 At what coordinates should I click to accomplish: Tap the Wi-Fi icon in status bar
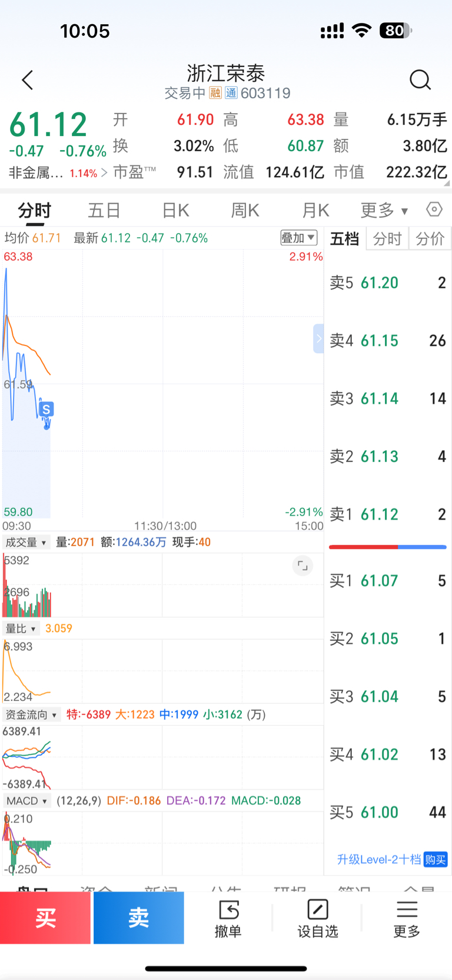coord(361,31)
